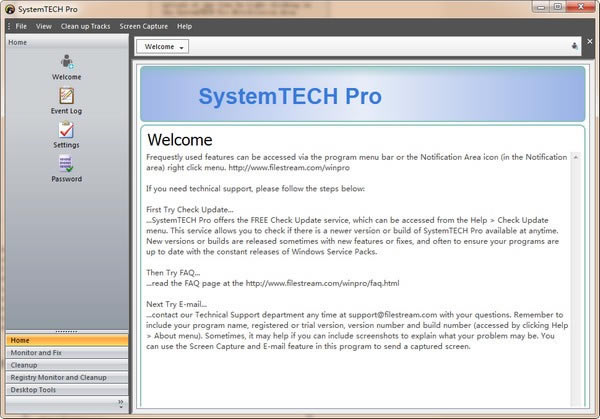
Task: Open the Clean up Tracks menu
Action: point(85,26)
